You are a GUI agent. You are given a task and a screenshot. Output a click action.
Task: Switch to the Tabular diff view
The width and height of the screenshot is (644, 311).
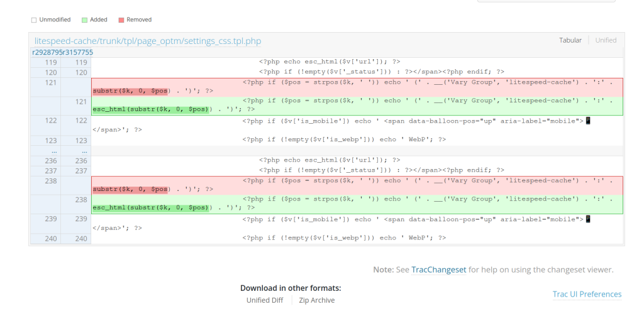pos(570,40)
